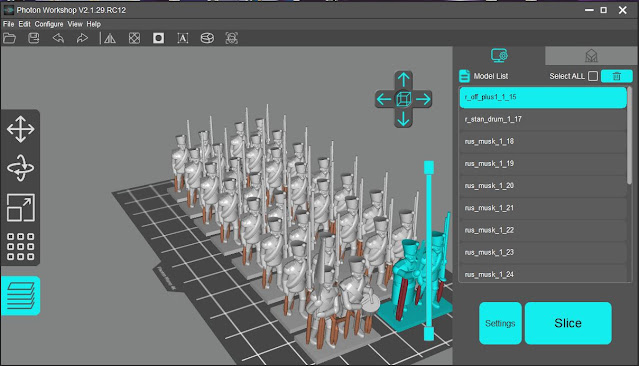The width and height of the screenshot is (639, 366).
Task: Select the Move tool in left sidebar
Action: coord(20,129)
